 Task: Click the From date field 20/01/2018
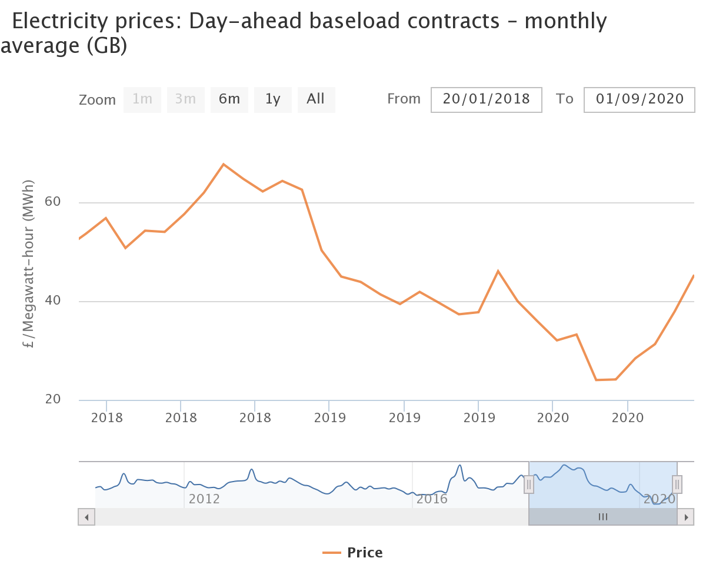[487, 99]
